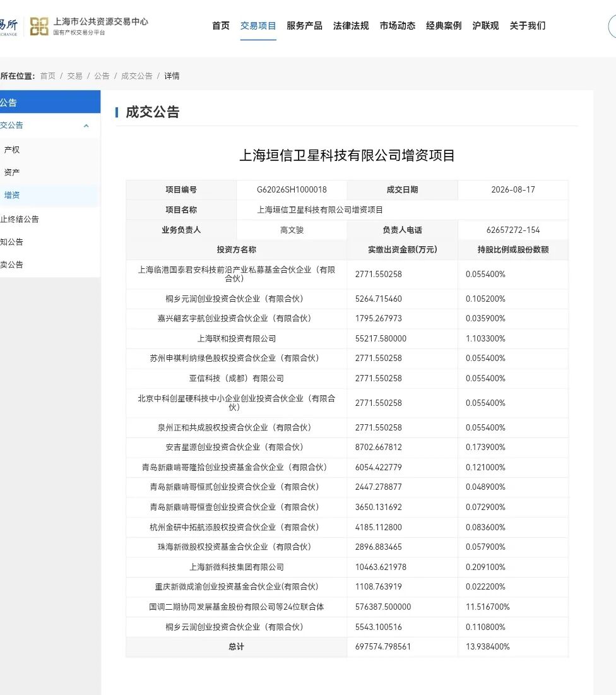Click the 沪联观 navigation item
This screenshot has width=616, height=695.
[486, 26]
